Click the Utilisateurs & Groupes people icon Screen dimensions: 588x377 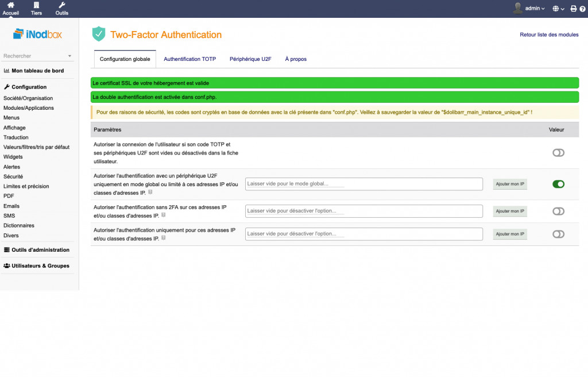tap(7, 266)
